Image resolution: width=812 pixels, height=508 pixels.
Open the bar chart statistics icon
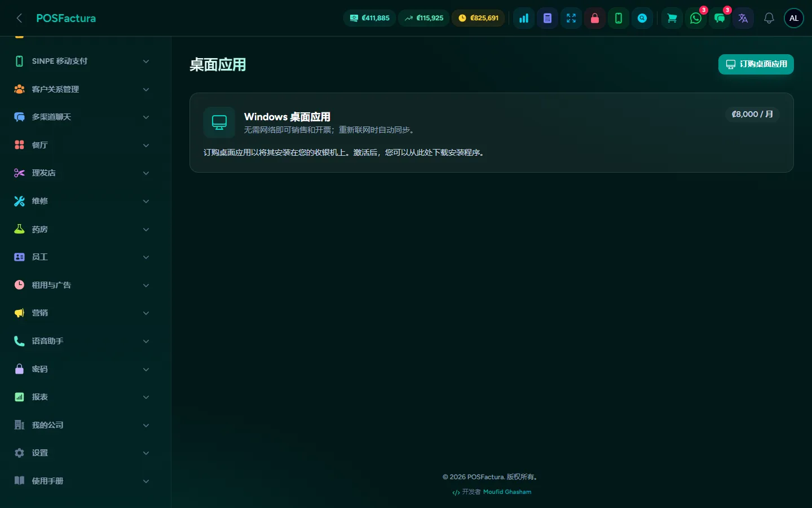click(524, 18)
